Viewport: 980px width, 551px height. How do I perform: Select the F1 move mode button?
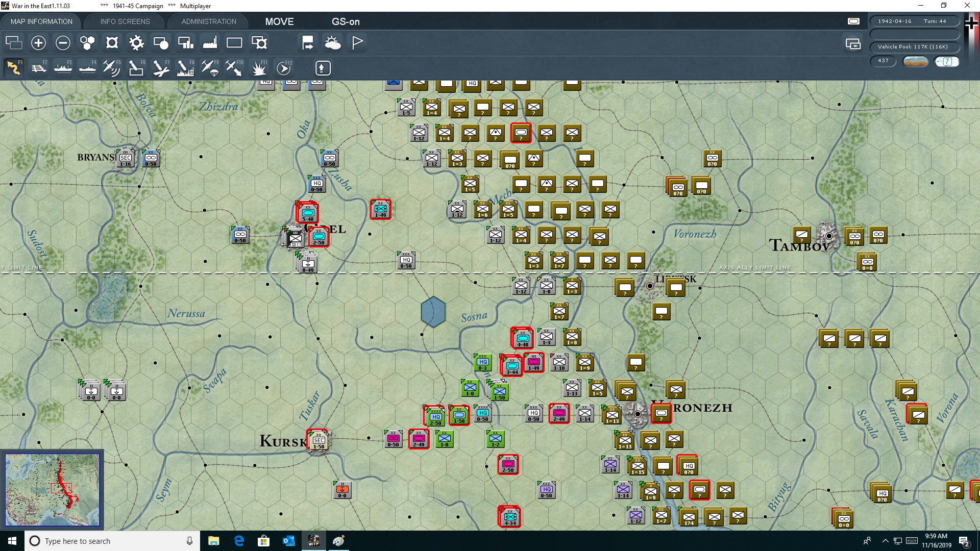click(x=14, y=68)
